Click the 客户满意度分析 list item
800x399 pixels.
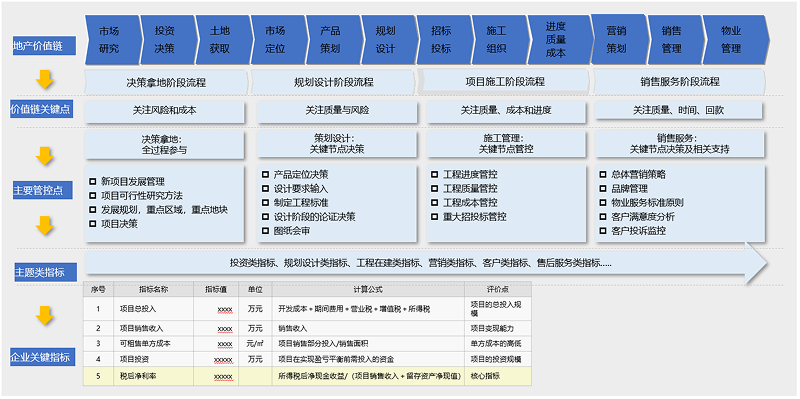643,217
